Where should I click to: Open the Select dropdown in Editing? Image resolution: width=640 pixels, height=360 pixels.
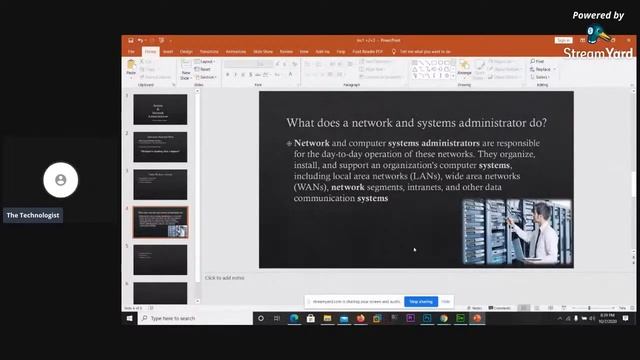point(540,77)
